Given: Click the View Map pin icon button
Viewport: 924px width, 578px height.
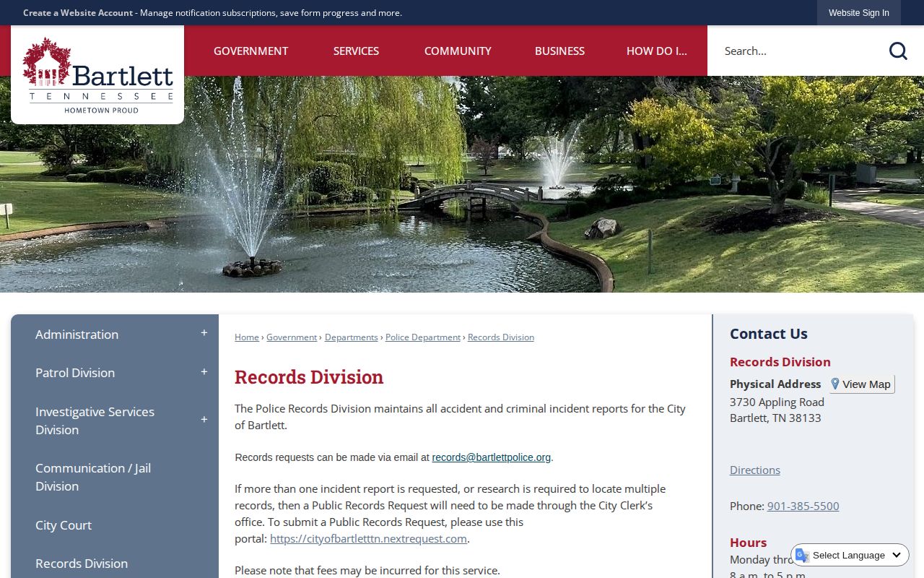Looking at the screenshot, I should click(862, 384).
